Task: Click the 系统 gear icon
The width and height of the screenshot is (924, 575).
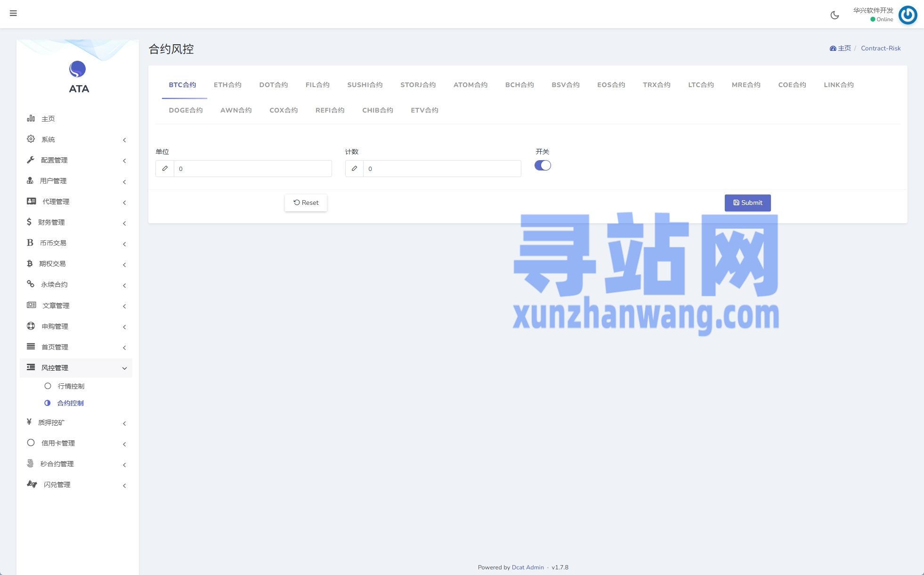Action: [31, 139]
